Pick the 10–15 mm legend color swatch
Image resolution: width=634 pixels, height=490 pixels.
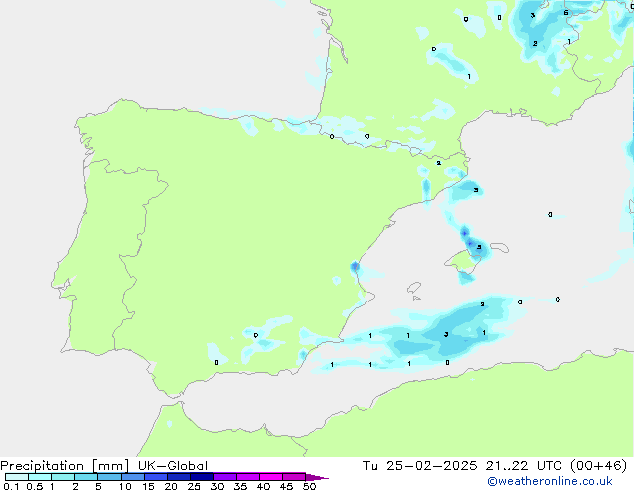click(132, 477)
